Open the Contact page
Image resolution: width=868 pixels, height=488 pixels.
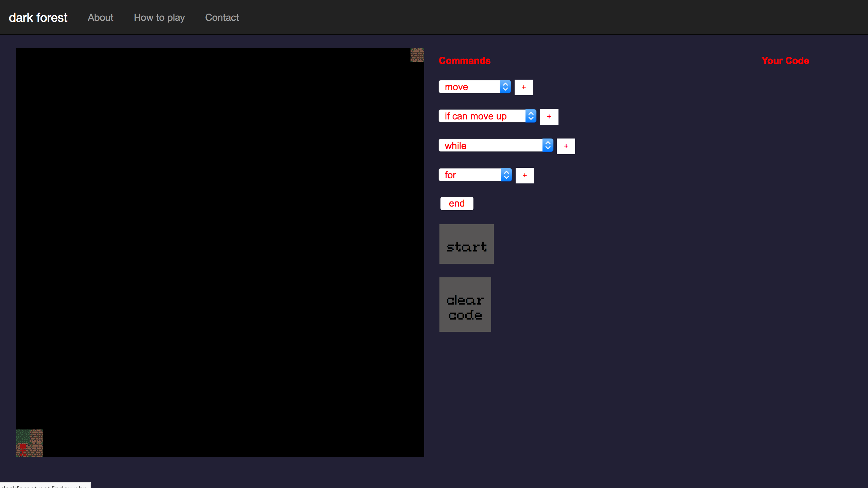(222, 17)
